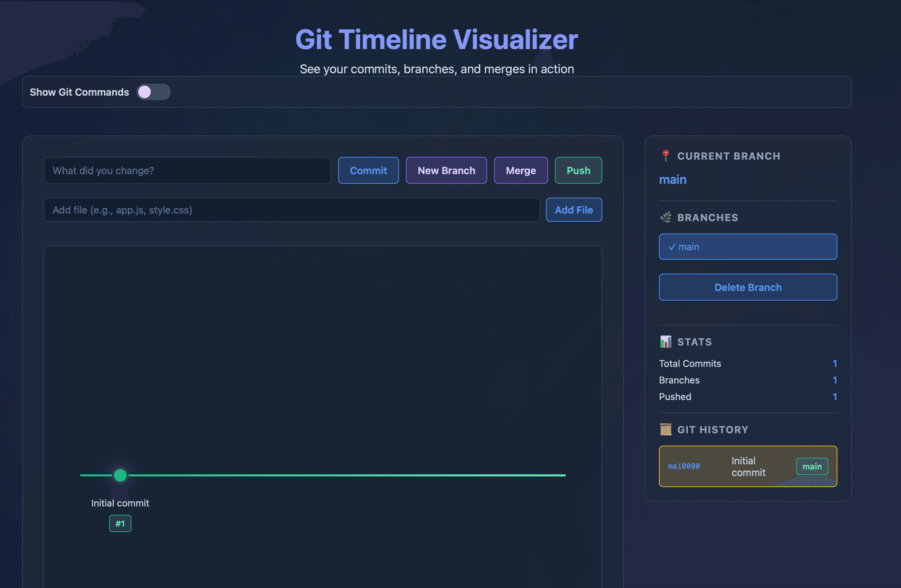Click the commit message input field
Viewport: 901px width, 588px height.
click(187, 170)
